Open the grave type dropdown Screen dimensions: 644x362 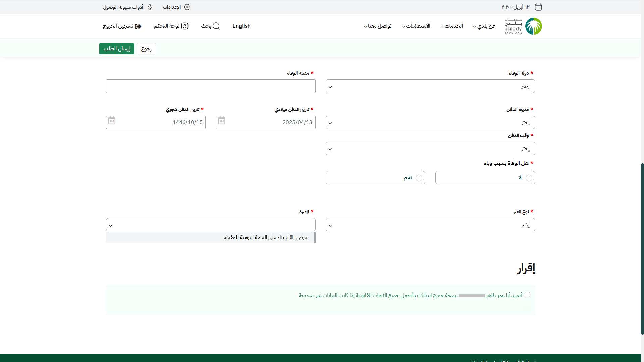pyautogui.click(x=430, y=225)
